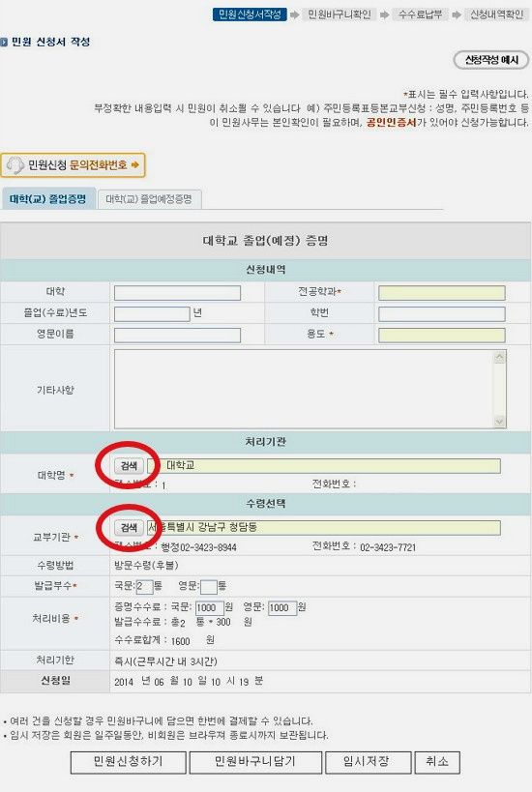Click the 국문 발급부수 field
Screen dimensions: 532x792
click(144, 586)
